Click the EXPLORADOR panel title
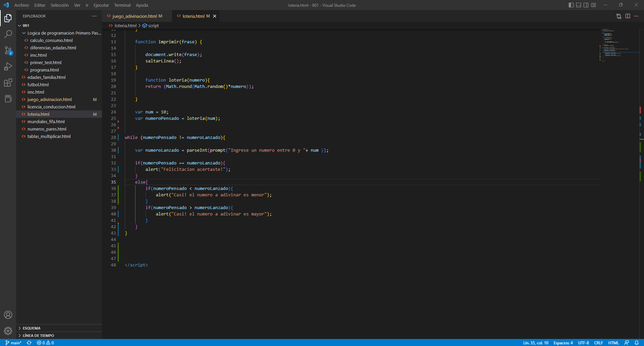Viewport: 644px width, 346px height. click(x=34, y=16)
